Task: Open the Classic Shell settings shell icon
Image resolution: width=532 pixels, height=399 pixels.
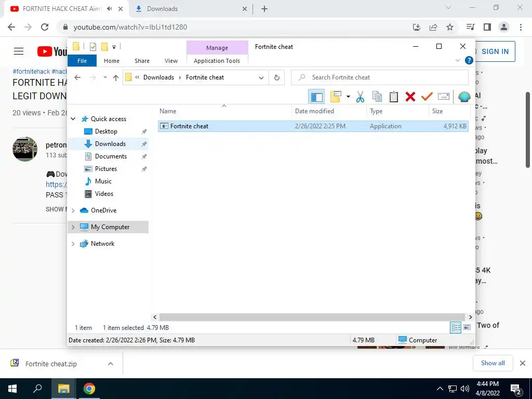Action: tap(464, 97)
